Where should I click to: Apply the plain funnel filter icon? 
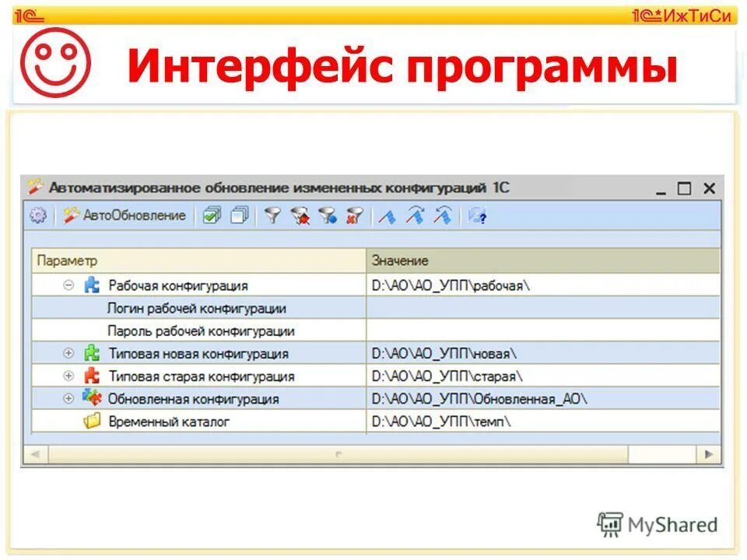(272, 215)
